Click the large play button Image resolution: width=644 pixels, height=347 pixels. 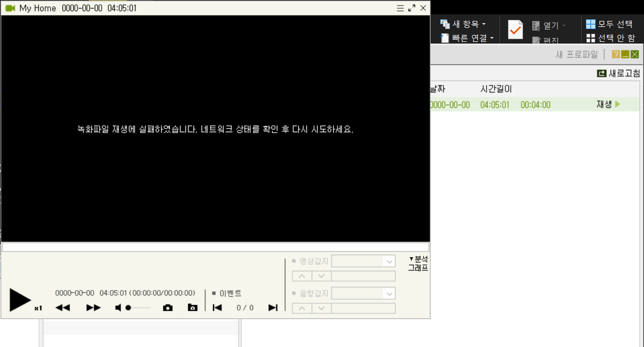20,300
